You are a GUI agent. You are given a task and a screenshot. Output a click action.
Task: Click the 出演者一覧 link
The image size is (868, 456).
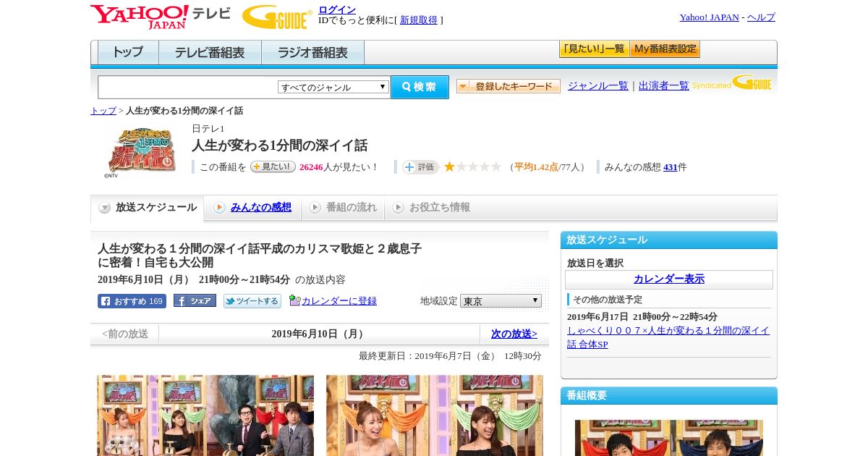coord(664,85)
